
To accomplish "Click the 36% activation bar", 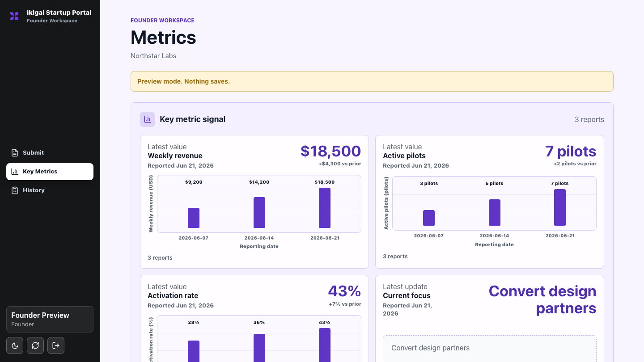I will coord(259,348).
